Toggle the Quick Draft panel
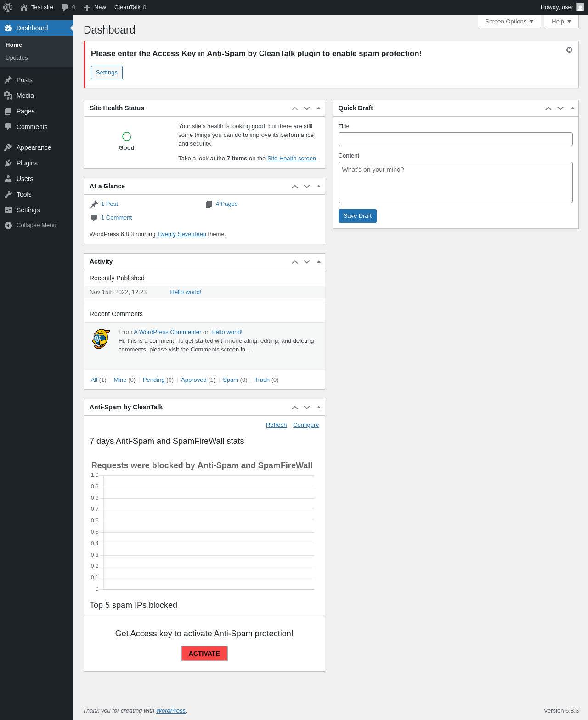This screenshot has width=588, height=720. pos(572,108)
